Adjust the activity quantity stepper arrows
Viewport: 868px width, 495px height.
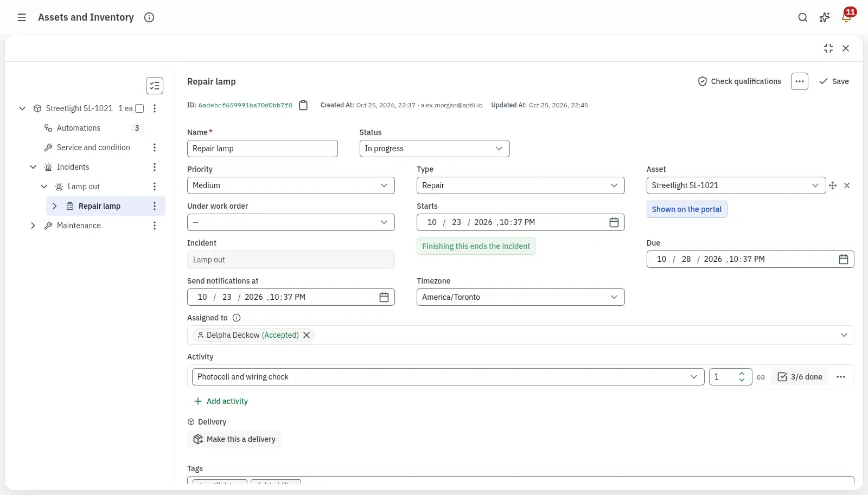(x=742, y=377)
